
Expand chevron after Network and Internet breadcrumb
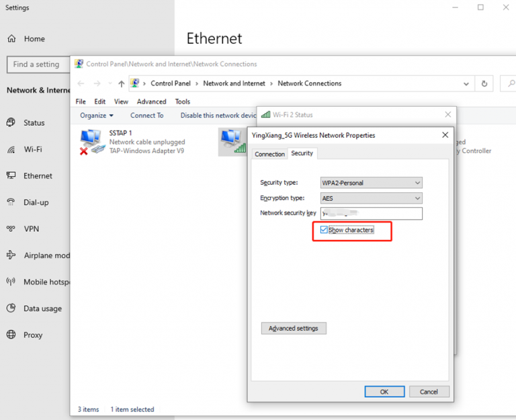coord(271,83)
